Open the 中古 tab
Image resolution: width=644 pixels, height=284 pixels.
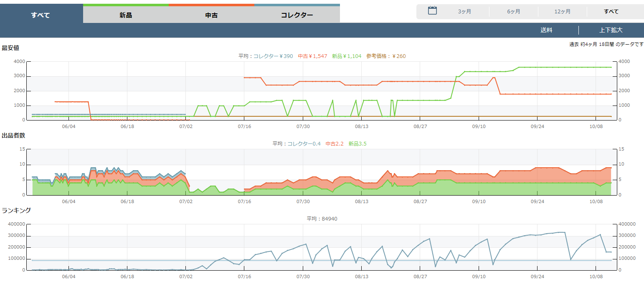[211, 15]
